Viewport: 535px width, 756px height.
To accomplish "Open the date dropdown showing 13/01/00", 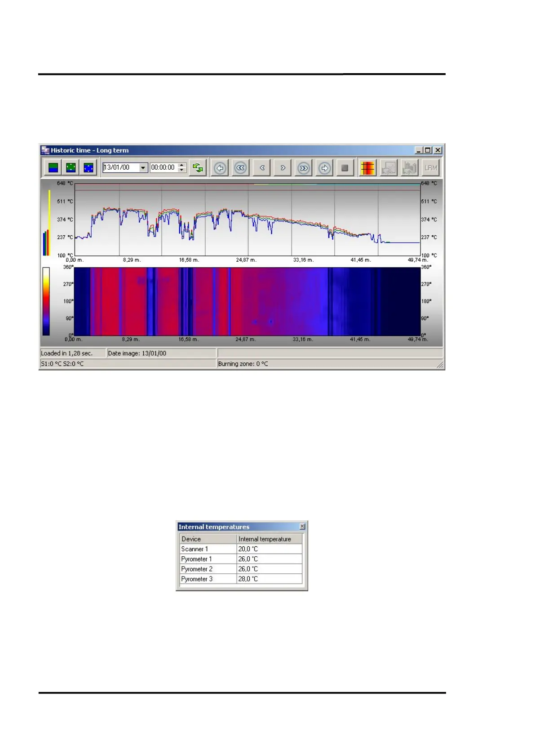I will [x=143, y=168].
